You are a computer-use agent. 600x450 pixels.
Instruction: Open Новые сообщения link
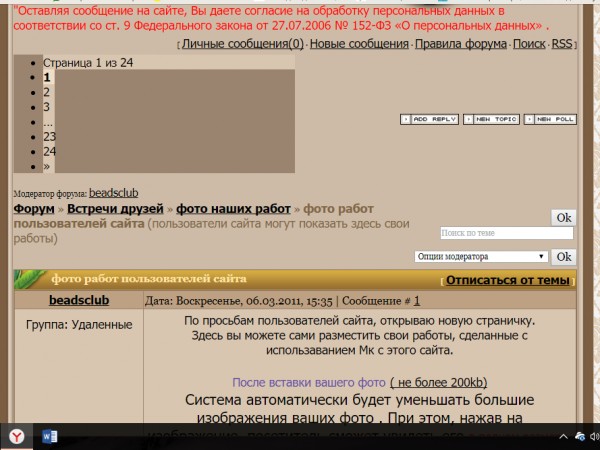[359, 44]
